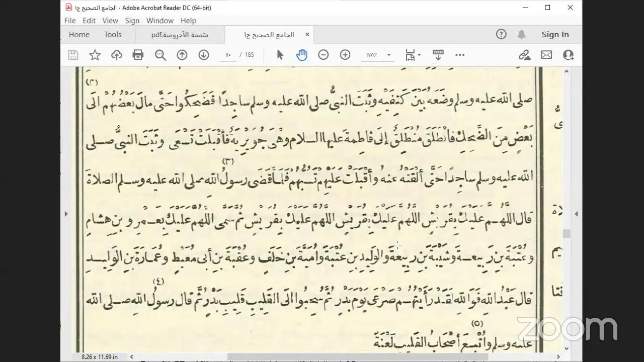This screenshot has width=644, height=362.
Task: Open the Sign menu
Action: [x=132, y=21]
